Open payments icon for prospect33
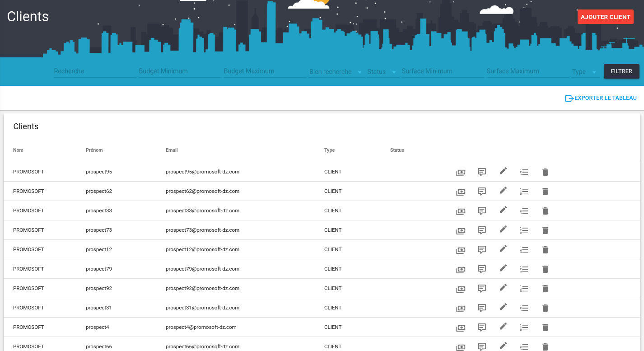 click(460, 211)
